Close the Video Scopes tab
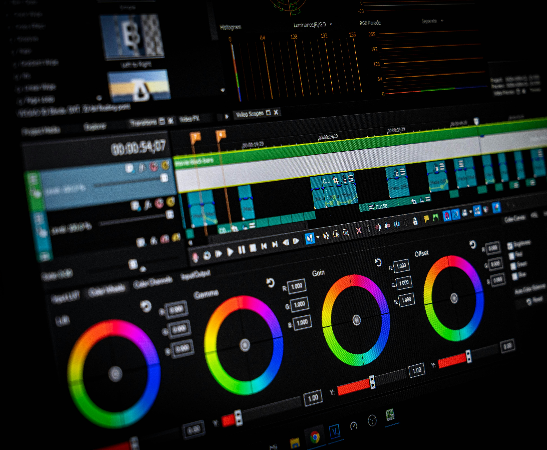 pos(276,112)
